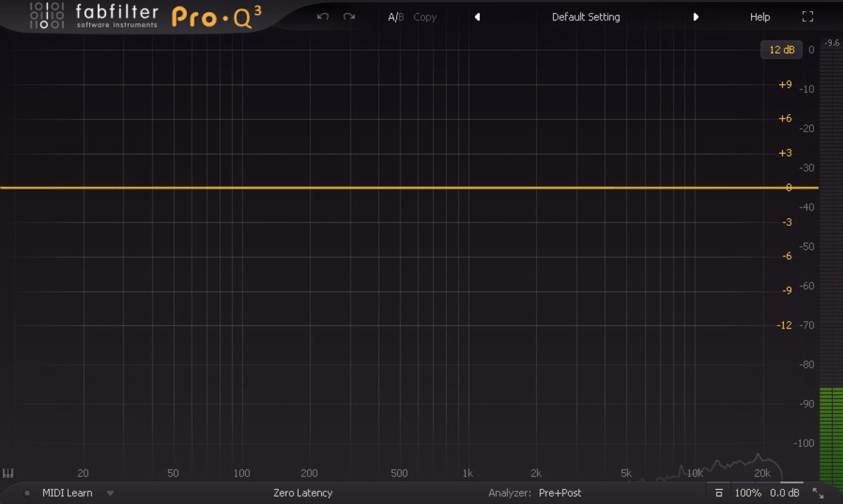The image size is (843, 504).
Task: Open the Help menu
Action: 759,17
